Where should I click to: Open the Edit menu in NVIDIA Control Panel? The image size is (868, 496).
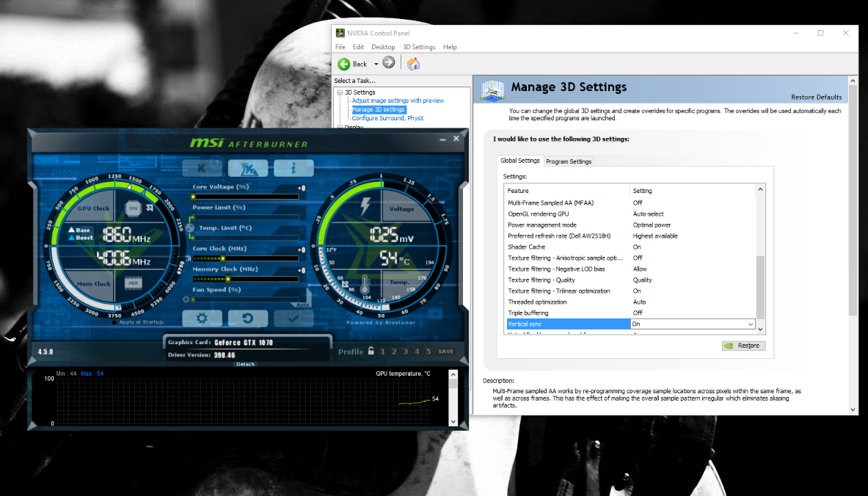358,47
